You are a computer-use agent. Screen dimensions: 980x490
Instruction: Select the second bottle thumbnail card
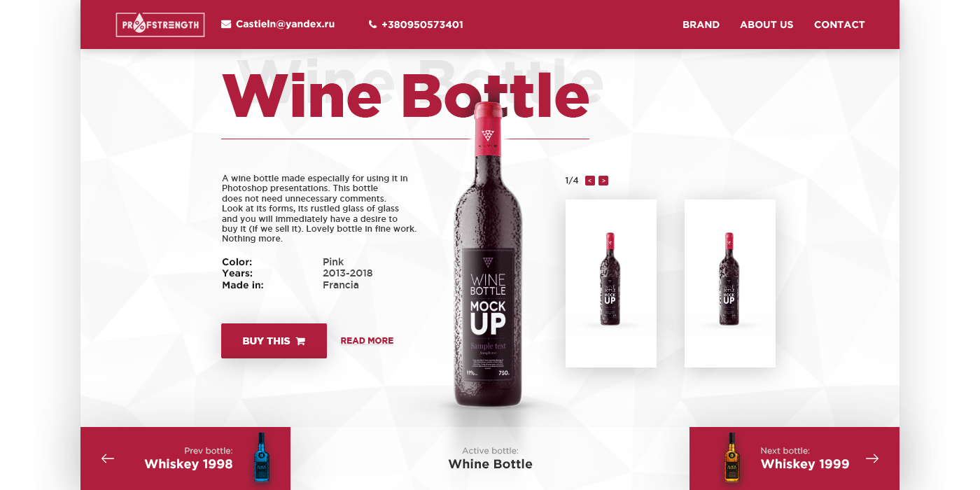(x=730, y=283)
